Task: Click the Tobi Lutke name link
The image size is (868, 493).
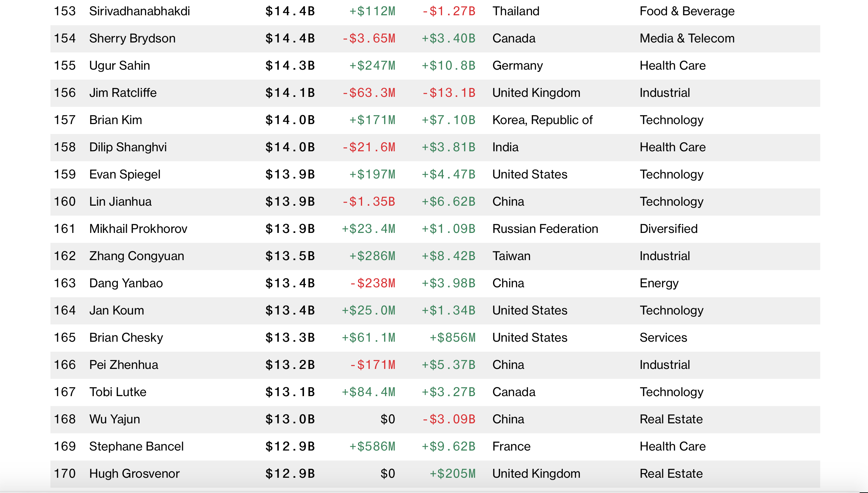Action: 117,392
